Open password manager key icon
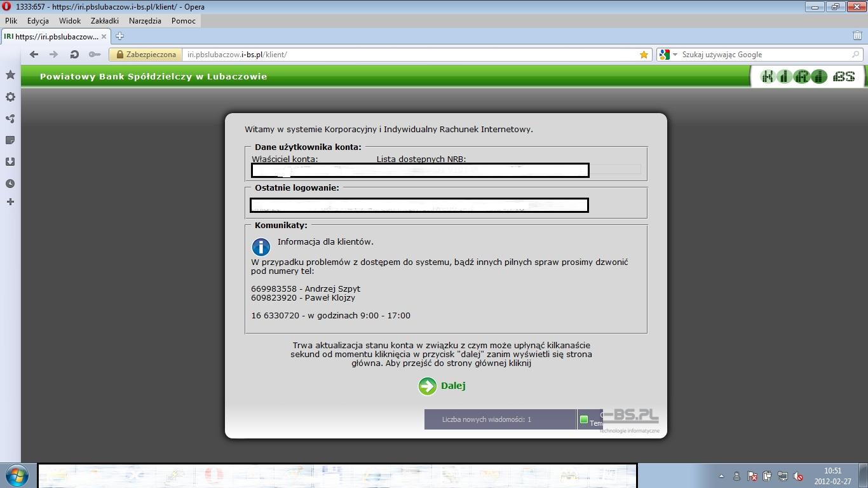 (95, 55)
